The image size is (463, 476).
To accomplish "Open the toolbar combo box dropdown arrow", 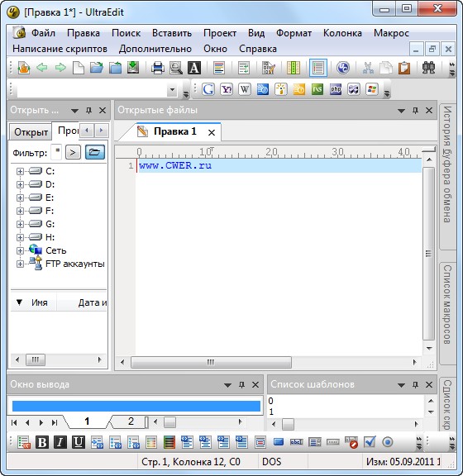I will pyautogui.click(x=172, y=89).
